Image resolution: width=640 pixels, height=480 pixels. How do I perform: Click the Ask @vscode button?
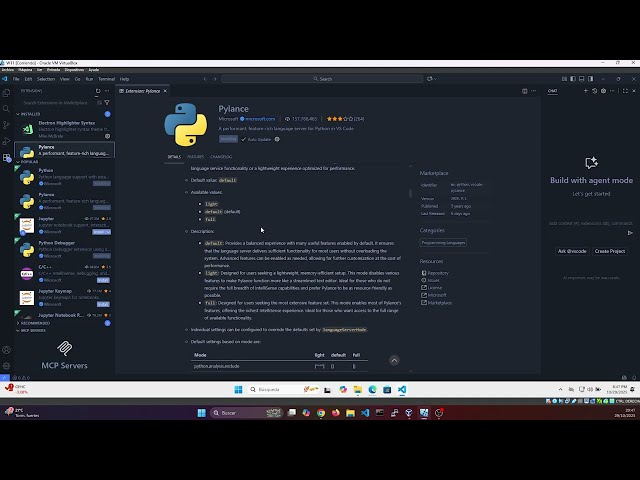point(572,251)
